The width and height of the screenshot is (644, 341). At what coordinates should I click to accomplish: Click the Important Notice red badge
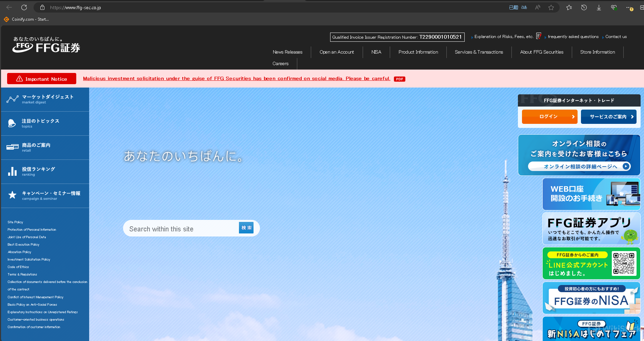click(x=42, y=79)
